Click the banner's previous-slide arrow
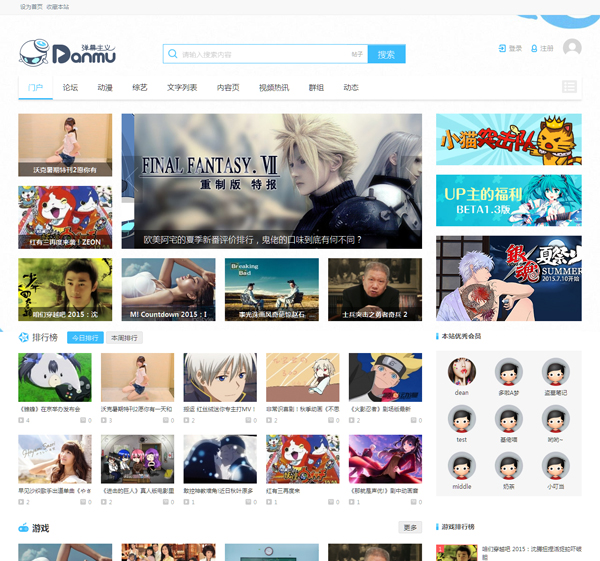 coord(132,179)
